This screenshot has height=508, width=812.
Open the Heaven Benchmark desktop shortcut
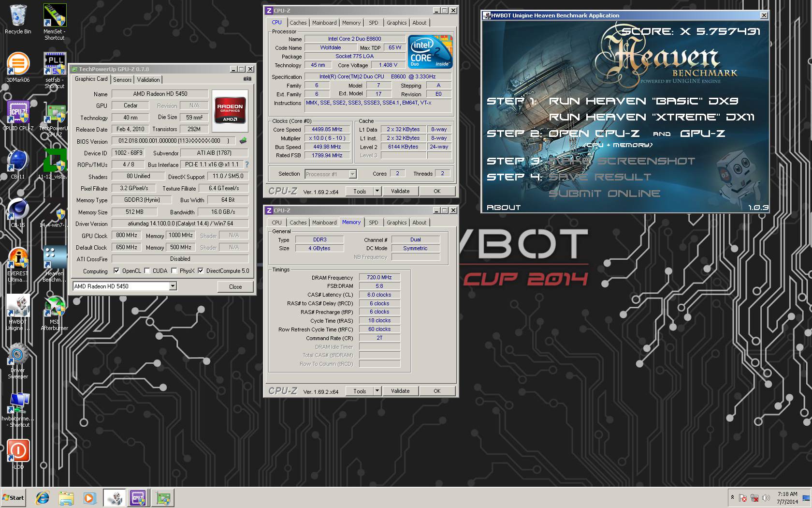tap(55, 264)
